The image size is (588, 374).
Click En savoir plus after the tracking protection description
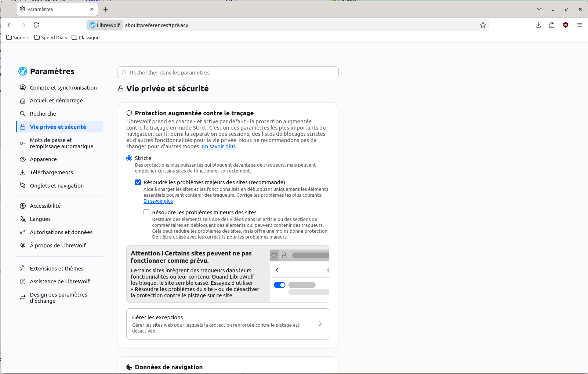219,146
